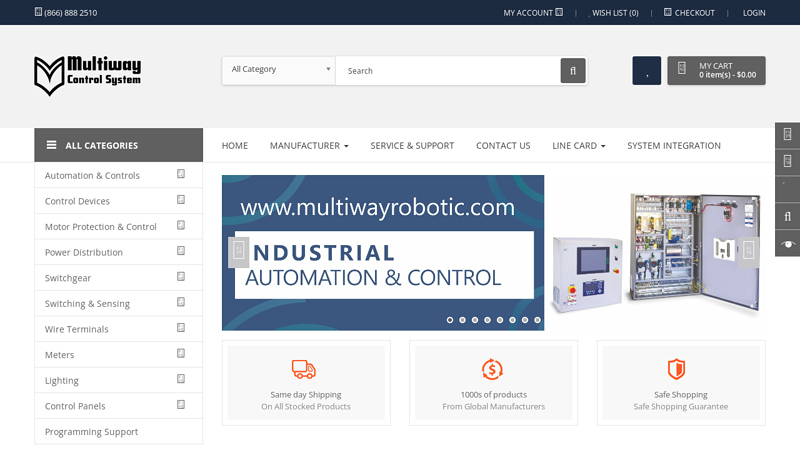Viewport: 800px width, 450px height.
Task: Click the icon next to MY ACCOUNT
Action: click(x=559, y=12)
